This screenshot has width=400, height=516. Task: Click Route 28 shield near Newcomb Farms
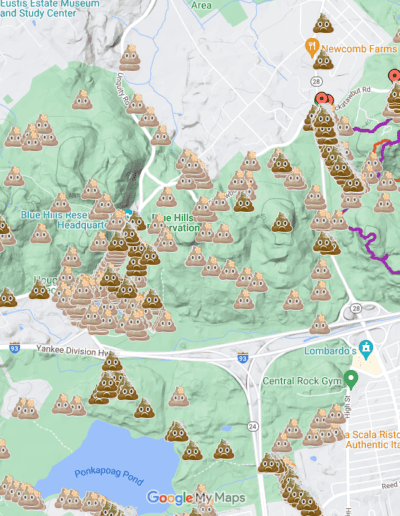pyautogui.click(x=316, y=81)
